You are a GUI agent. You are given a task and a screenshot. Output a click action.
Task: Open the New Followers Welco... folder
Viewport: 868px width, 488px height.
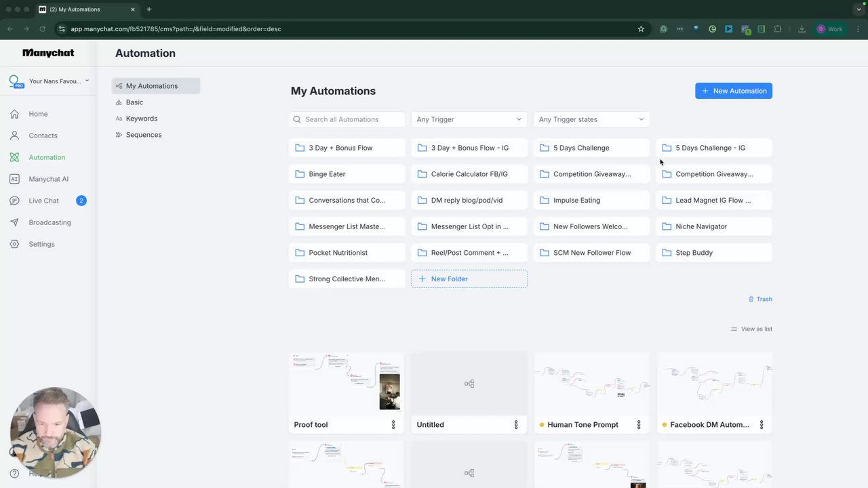point(591,226)
